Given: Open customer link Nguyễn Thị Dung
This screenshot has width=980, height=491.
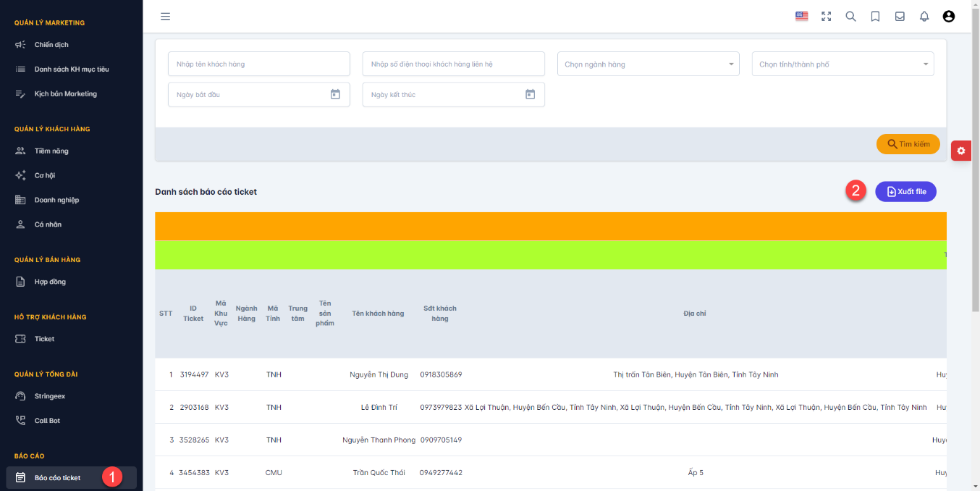Looking at the screenshot, I should (x=379, y=375).
